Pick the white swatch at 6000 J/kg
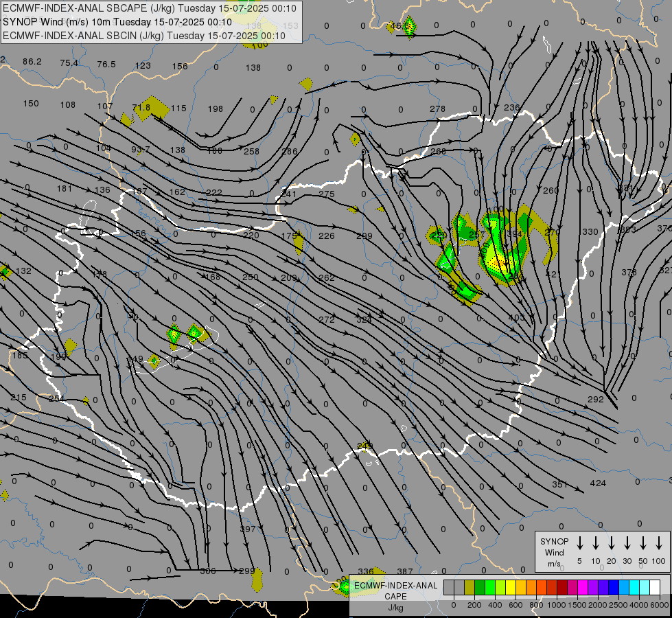The height and width of the screenshot is (618, 672). pyautogui.click(x=654, y=588)
